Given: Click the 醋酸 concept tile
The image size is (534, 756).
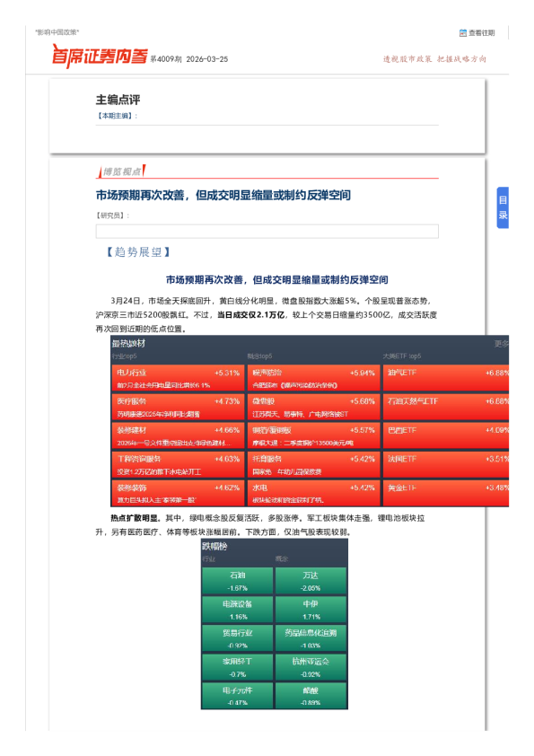Looking at the screenshot, I should 311,695.
